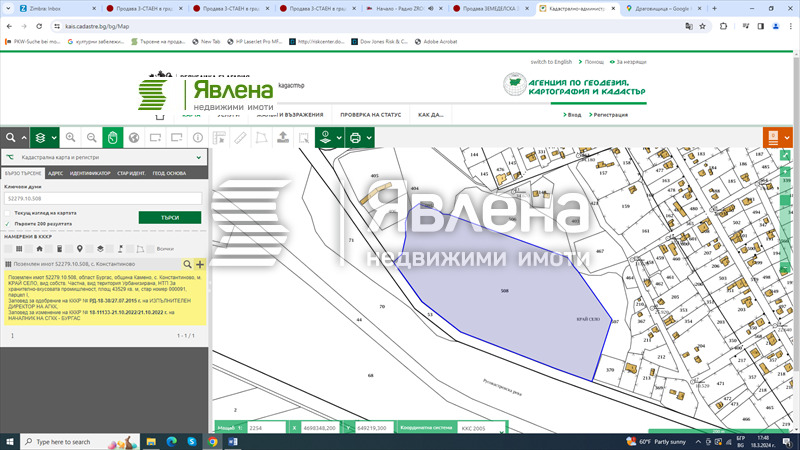Expand 'Кадастрална карта и регистри' dropdown

pos(198,157)
